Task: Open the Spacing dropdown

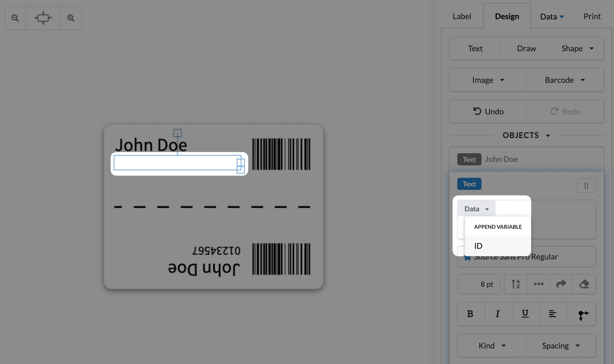Action: (x=560, y=345)
